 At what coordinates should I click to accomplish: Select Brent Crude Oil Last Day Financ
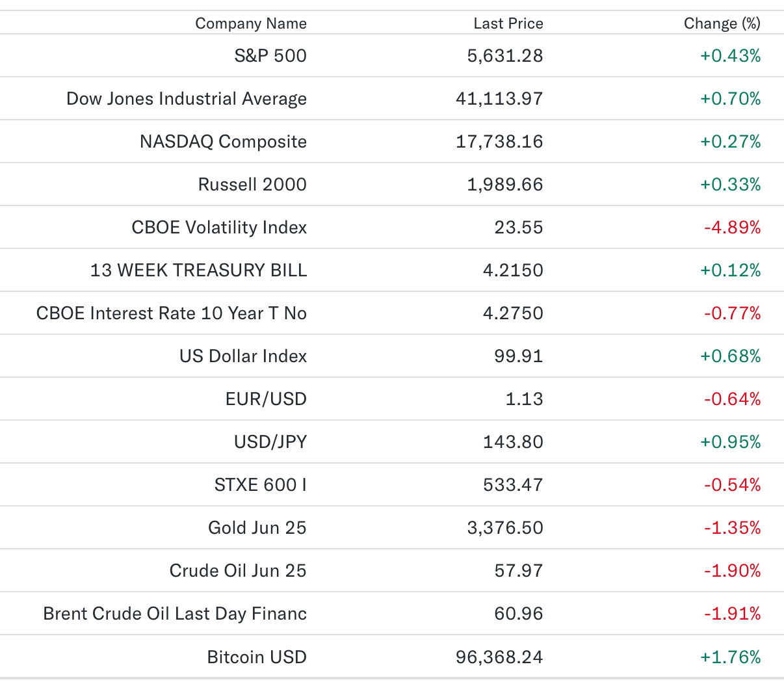[x=175, y=614]
